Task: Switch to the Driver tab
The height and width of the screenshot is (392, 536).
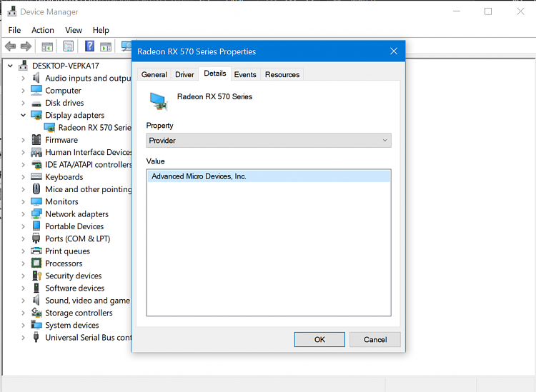Action: click(184, 74)
